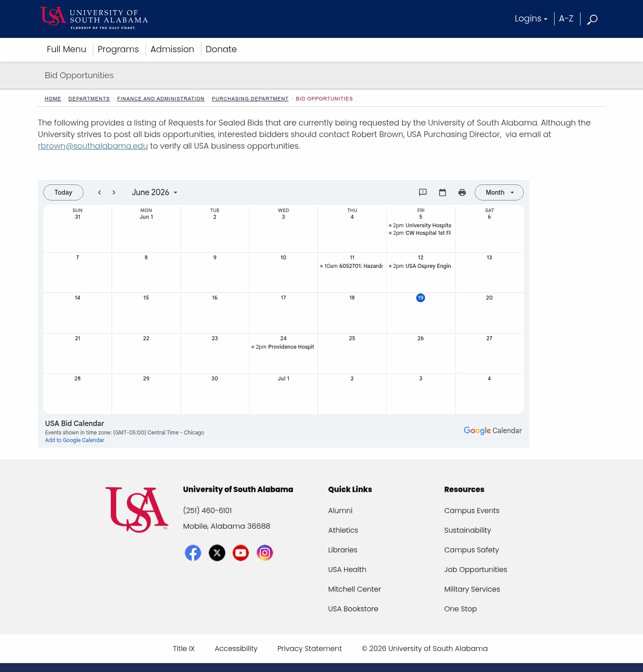Click the red USA footer logo
The width and height of the screenshot is (643, 672).
[137, 509]
